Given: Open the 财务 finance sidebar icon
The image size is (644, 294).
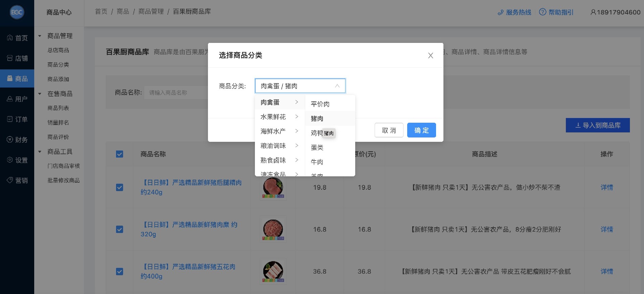Looking at the screenshot, I should click(10, 140).
